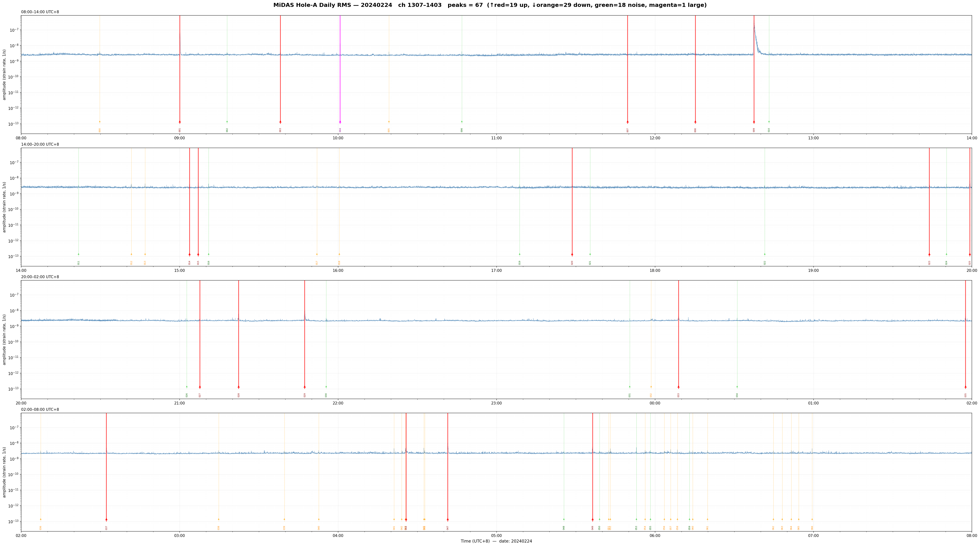Select the "12:00" time tick label

click(655, 138)
